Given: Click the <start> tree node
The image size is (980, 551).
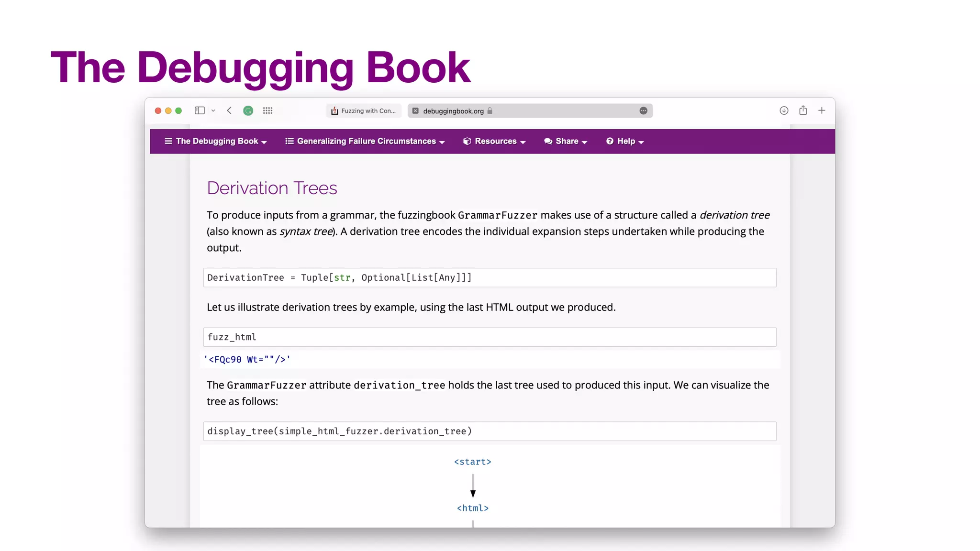Looking at the screenshot, I should pyautogui.click(x=473, y=462).
